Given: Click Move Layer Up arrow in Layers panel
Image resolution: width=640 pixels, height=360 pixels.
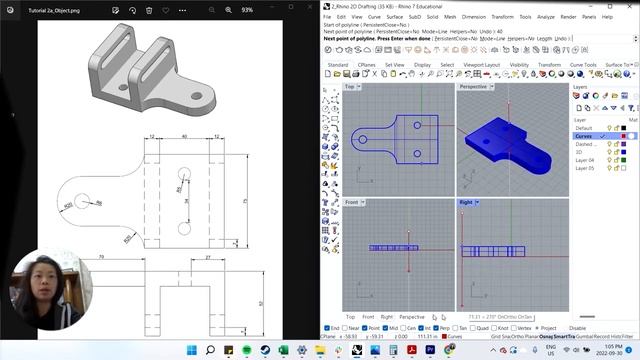Looking at the screenshot, I should 605,108.
